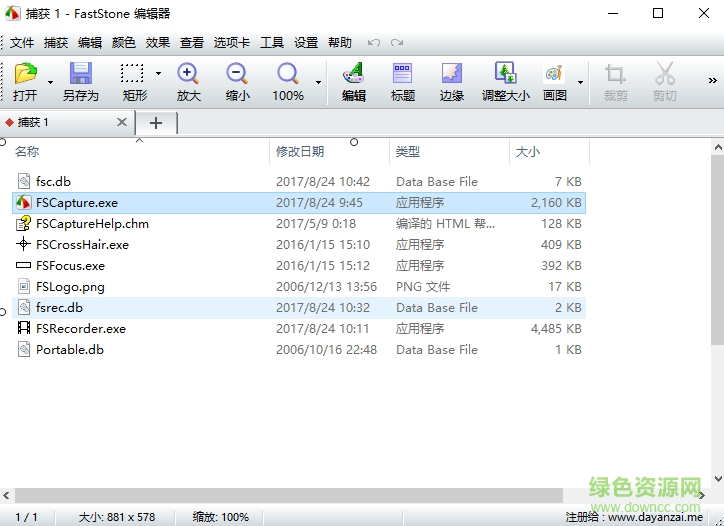Show more toolbar items via » chevron
Viewport: 724px width, 526px height.
(713, 81)
